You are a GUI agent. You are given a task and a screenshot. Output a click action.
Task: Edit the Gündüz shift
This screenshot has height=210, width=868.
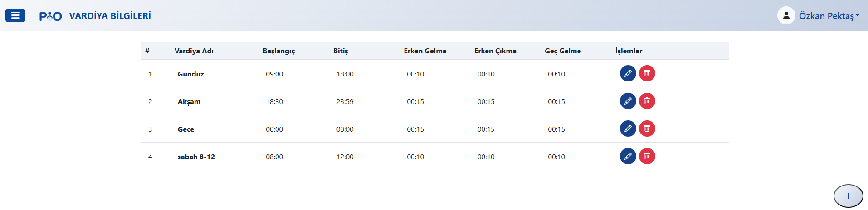point(628,73)
